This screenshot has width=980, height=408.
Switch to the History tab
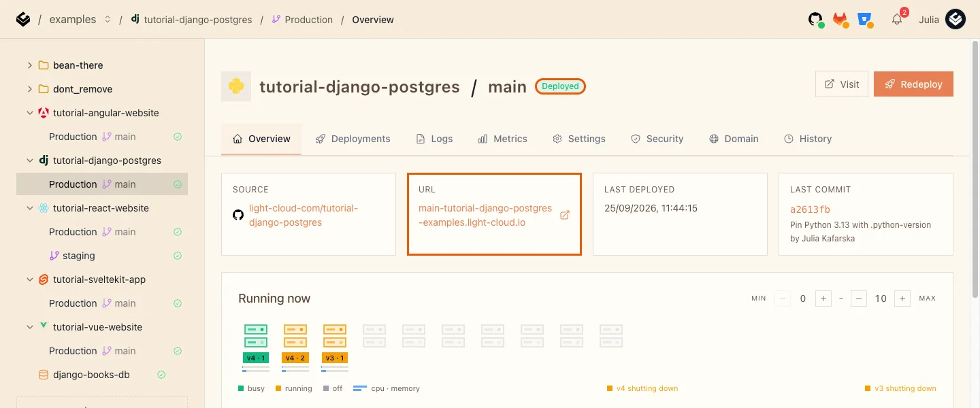click(x=808, y=139)
